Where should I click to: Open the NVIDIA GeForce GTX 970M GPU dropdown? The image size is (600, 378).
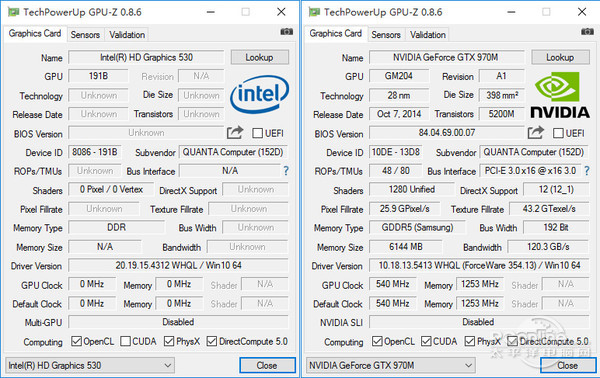click(x=390, y=365)
